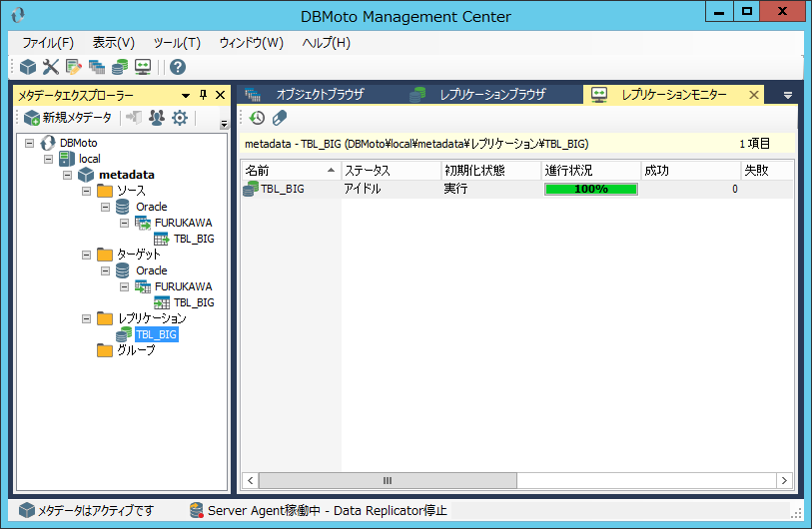
Task: Open the explorer panel dropdown arrow
Action: 186,95
